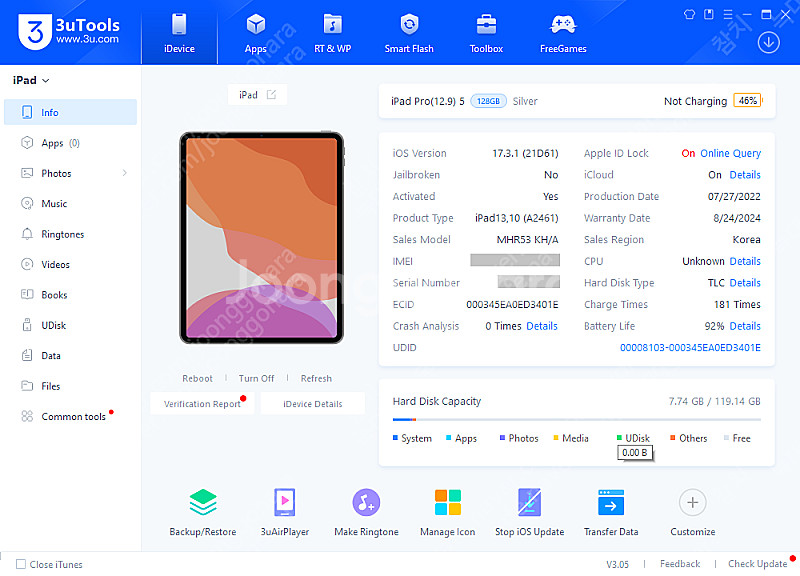The width and height of the screenshot is (800, 576).
Task: Select Music in the sidebar
Action: [x=54, y=204]
